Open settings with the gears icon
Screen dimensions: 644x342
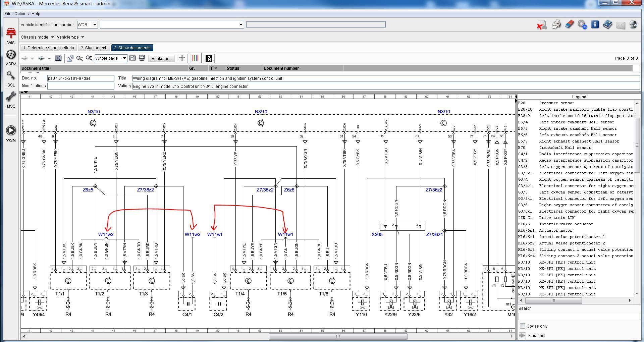tap(582, 25)
